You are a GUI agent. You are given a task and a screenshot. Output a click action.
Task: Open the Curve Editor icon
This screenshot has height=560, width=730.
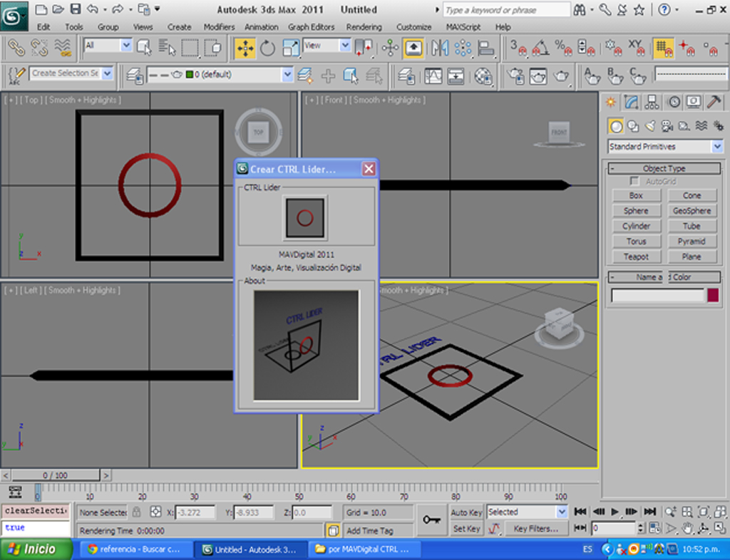tap(433, 76)
